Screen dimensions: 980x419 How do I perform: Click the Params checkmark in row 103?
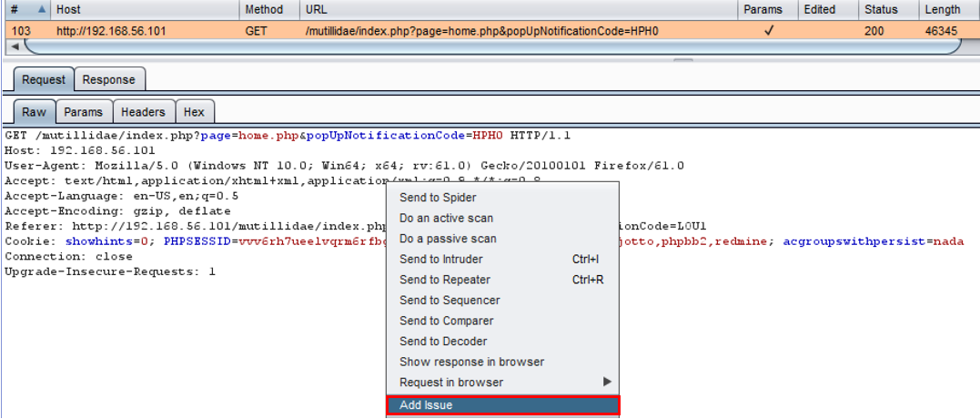[768, 31]
